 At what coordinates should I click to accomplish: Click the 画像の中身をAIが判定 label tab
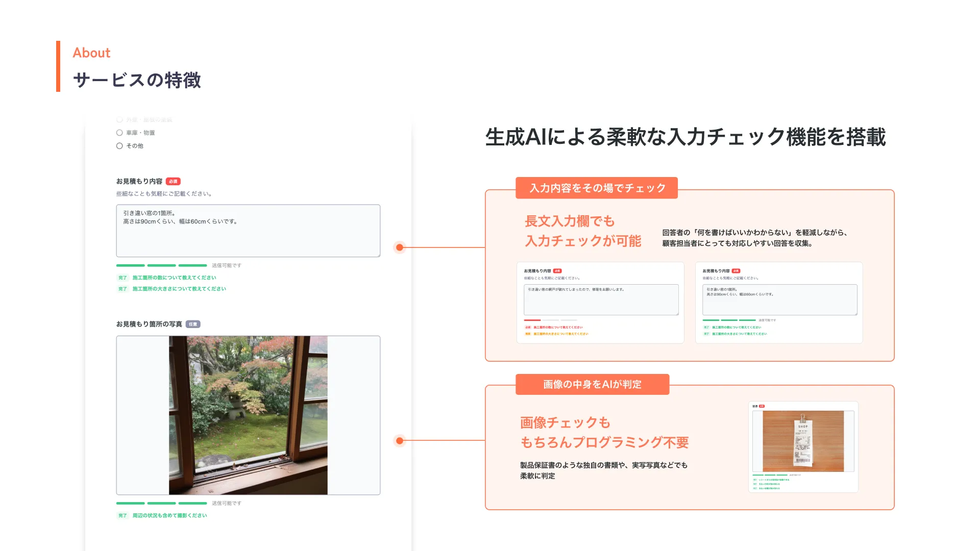coord(592,385)
